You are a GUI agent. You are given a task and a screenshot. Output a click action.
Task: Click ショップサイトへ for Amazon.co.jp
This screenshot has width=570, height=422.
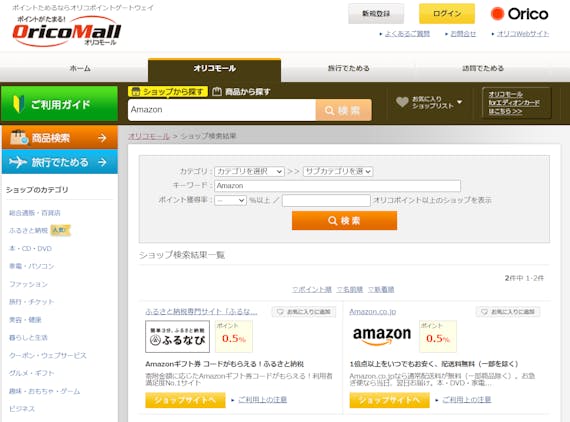(x=390, y=400)
